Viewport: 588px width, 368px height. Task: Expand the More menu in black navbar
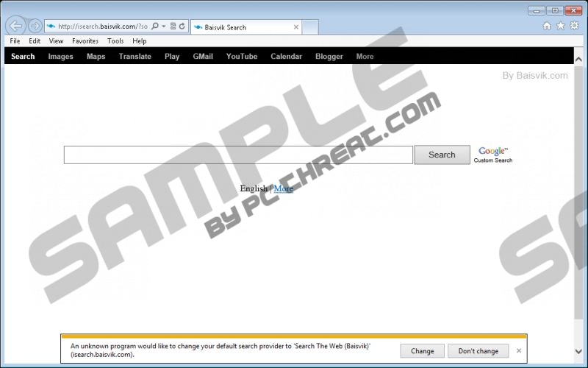point(365,57)
